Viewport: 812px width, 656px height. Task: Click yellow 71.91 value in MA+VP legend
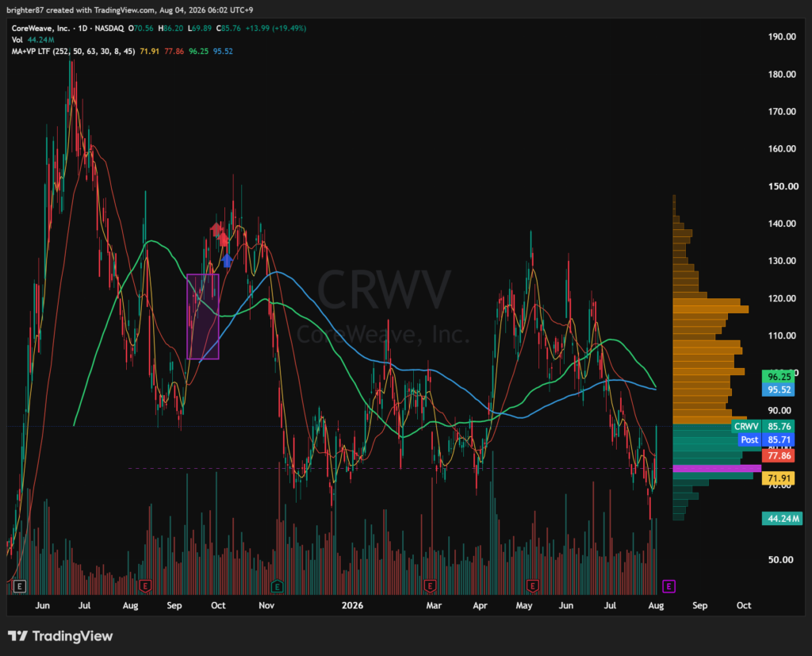(x=149, y=52)
